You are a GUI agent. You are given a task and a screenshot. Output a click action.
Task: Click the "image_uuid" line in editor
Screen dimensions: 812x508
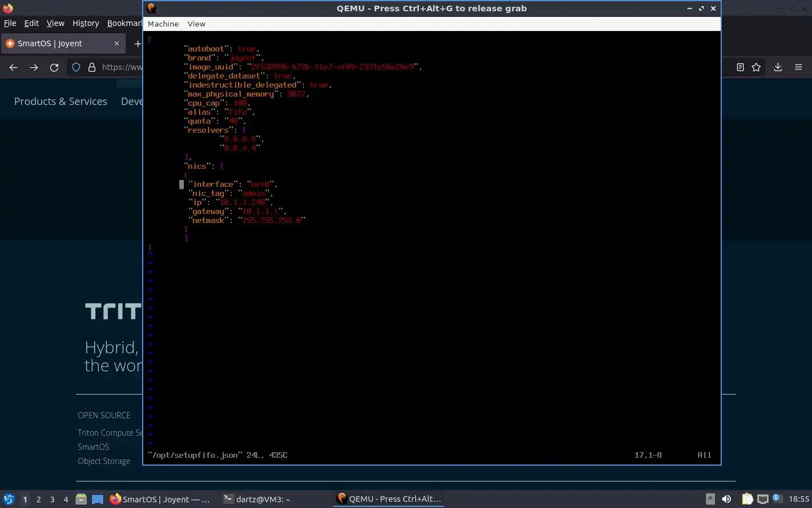(303, 67)
